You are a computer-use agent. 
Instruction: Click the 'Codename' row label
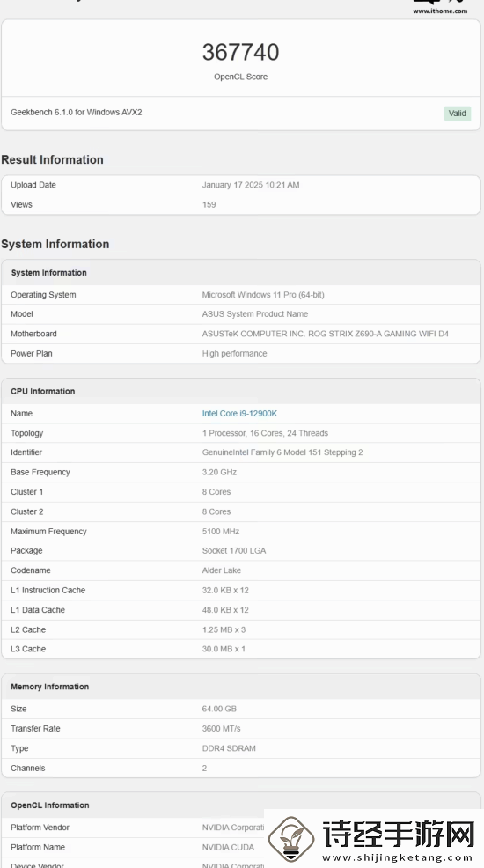coord(31,570)
